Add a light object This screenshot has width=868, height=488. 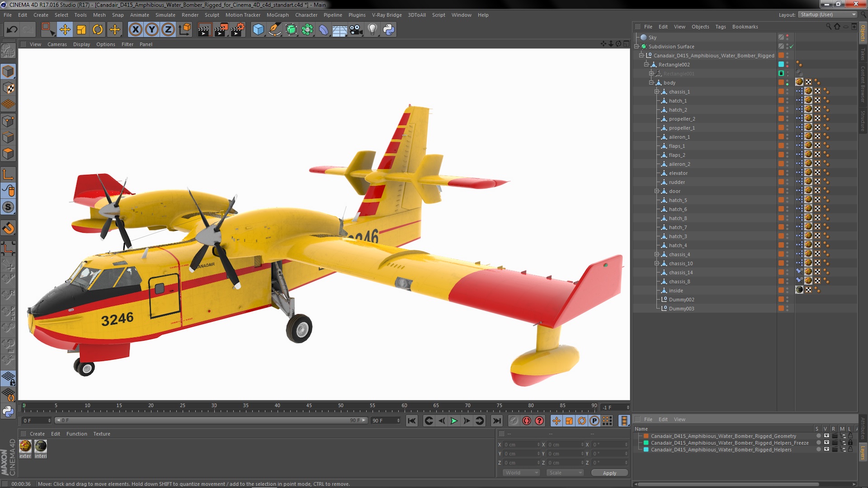tap(373, 30)
